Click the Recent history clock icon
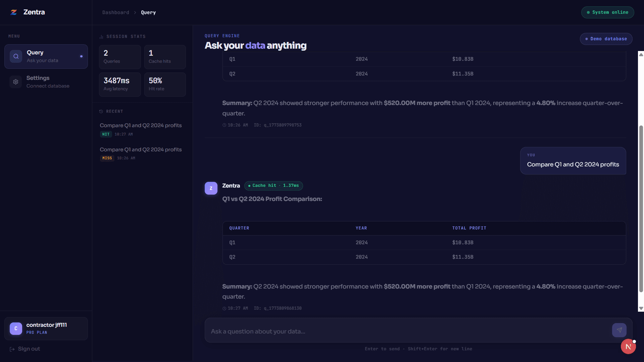Viewport: 644px width, 362px height. (x=101, y=111)
